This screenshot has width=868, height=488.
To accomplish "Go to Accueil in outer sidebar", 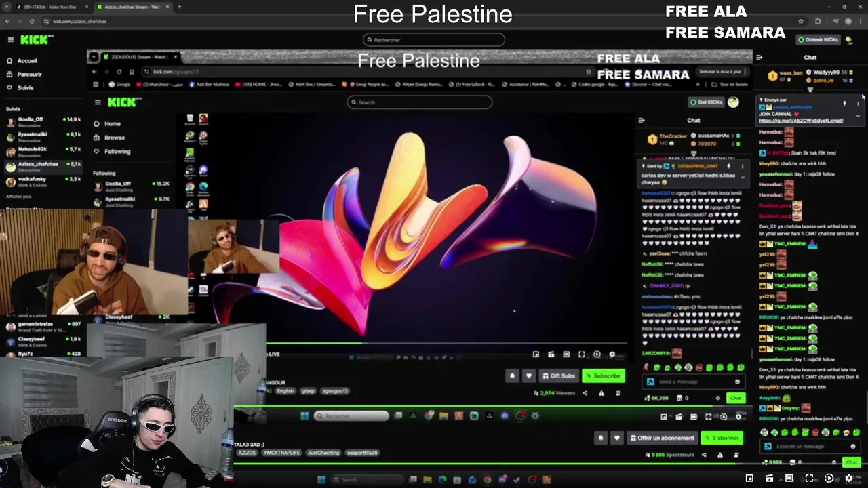I will [27, 60].
